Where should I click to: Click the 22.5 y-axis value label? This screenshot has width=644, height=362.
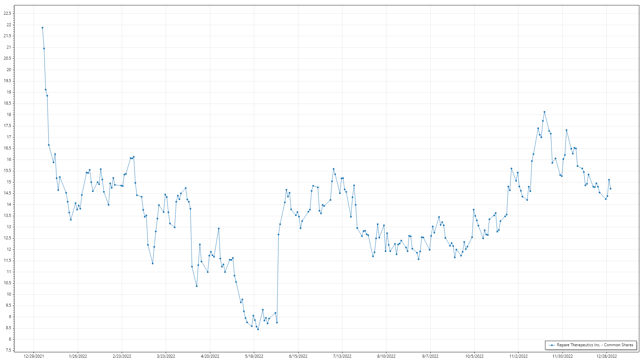click(x=7, y=13)
